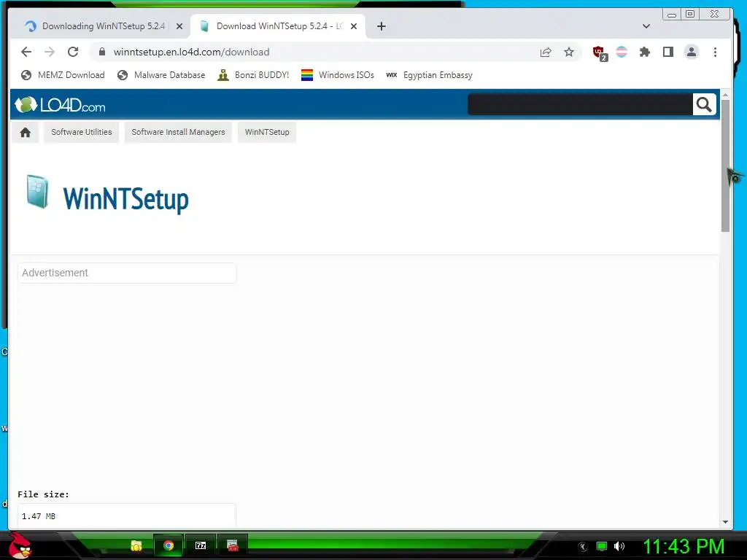Close the Downloading WinNTSetup tab
This screenshot has height=560, width=747.
(x=179, y=26)
